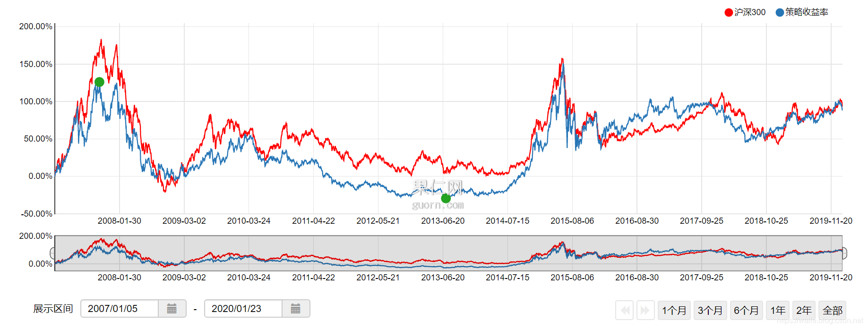This screenshot has width=868, height=329.
Task: Click the previous period double-arrow button
Action: point(625,310)
